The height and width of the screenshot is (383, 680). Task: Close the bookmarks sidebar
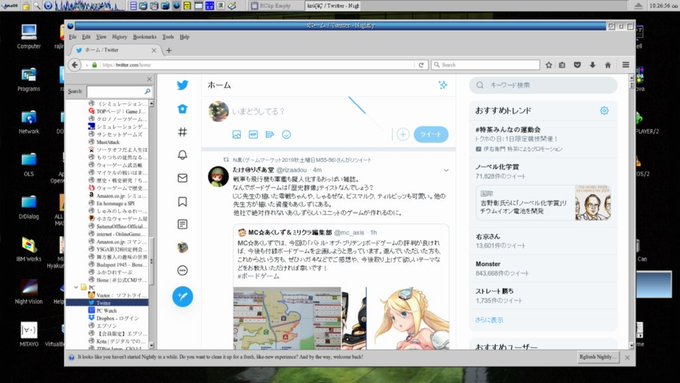coord(149,79)
